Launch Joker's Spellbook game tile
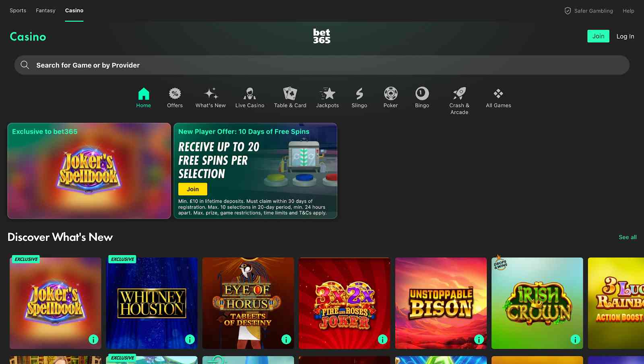Viewport: 644px width, 364px height. pyautogui.click(x=56, y=303)
